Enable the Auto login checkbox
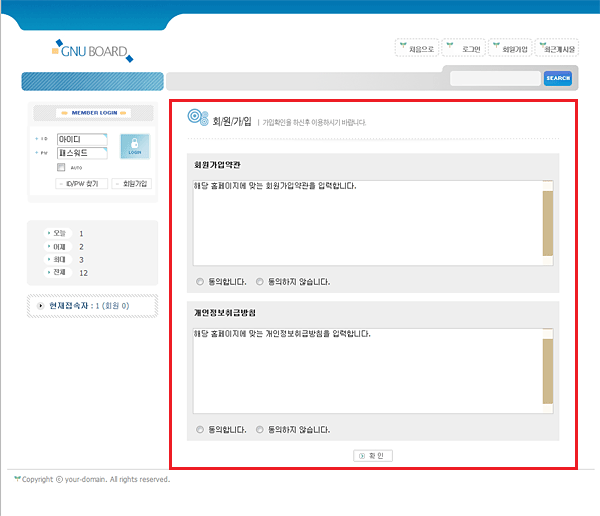600x516 pixels. tap(61, 167)
